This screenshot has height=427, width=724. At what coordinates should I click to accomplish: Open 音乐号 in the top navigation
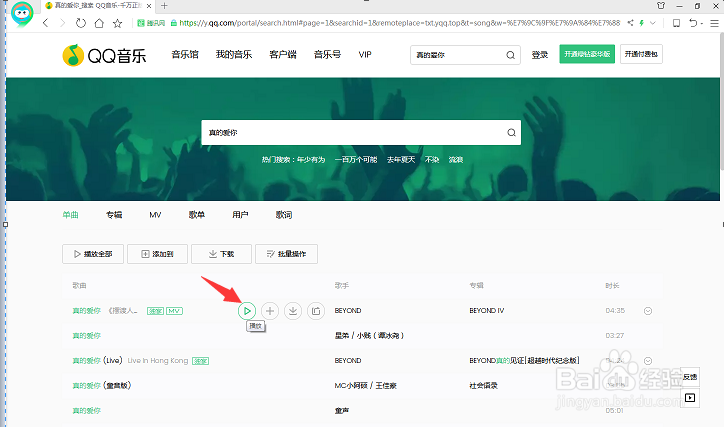click(327, 54)
